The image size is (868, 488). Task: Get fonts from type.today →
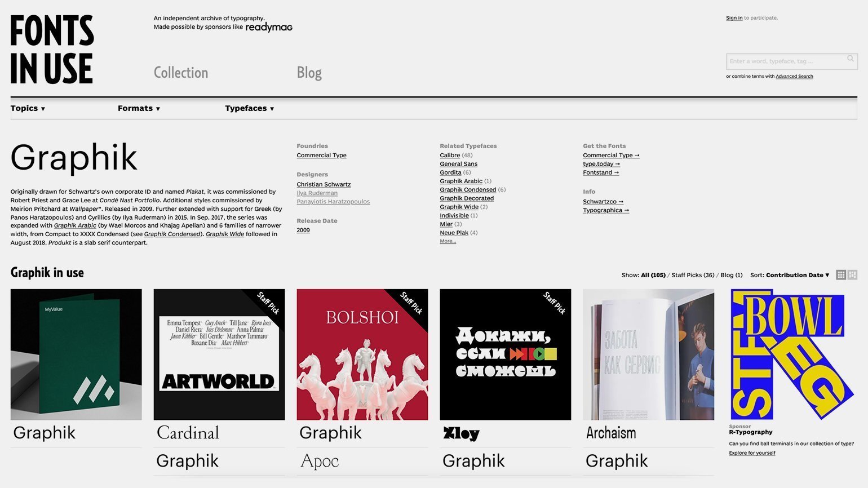click(x=601, y=164)
